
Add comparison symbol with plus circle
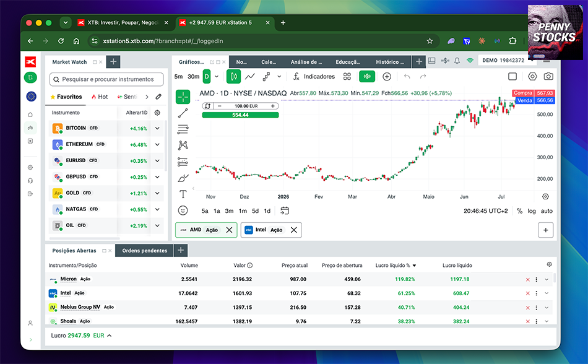pyautogui.click(x=387, y=77)
